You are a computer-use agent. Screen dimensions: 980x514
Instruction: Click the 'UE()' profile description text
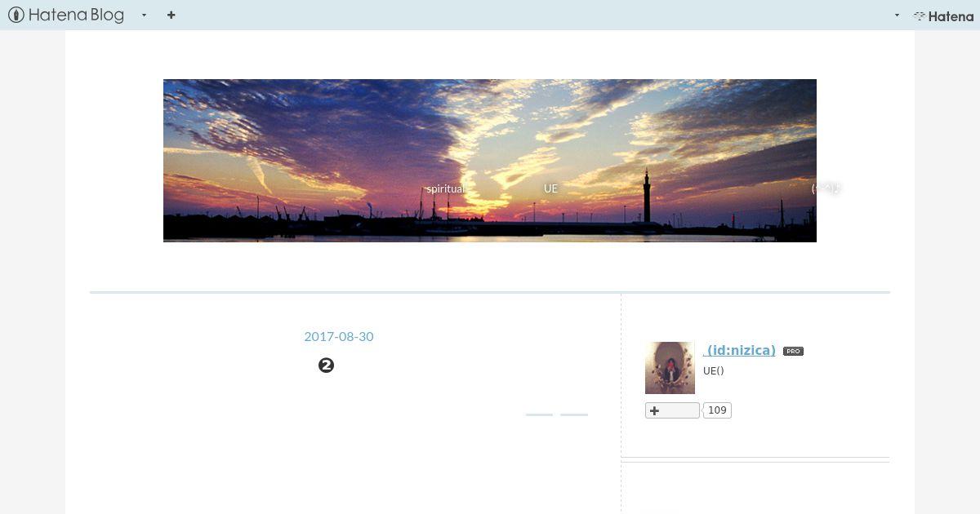pos(714,371)
